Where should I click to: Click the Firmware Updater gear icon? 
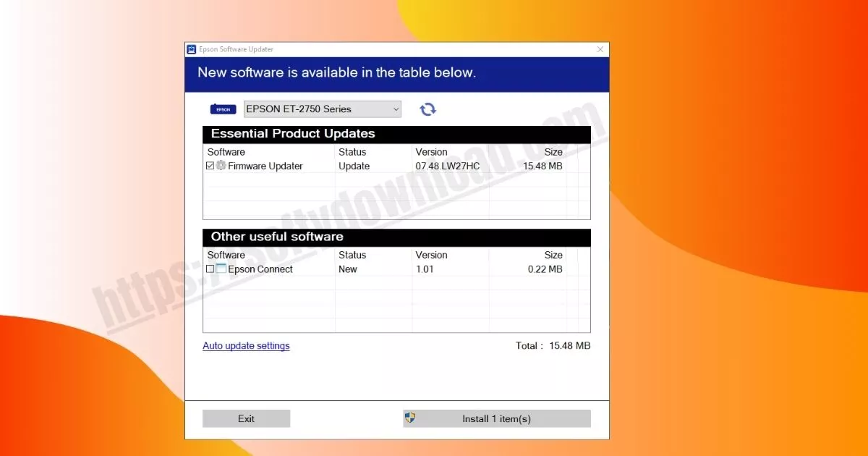(221, 166)
